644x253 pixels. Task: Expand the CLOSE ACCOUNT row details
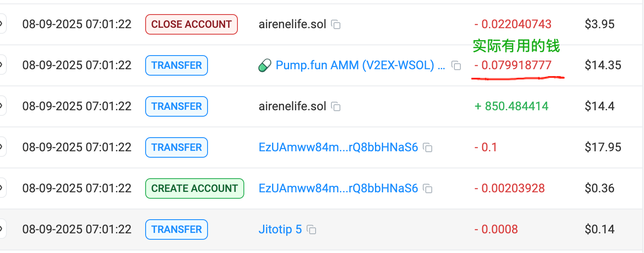click(2, 24)
